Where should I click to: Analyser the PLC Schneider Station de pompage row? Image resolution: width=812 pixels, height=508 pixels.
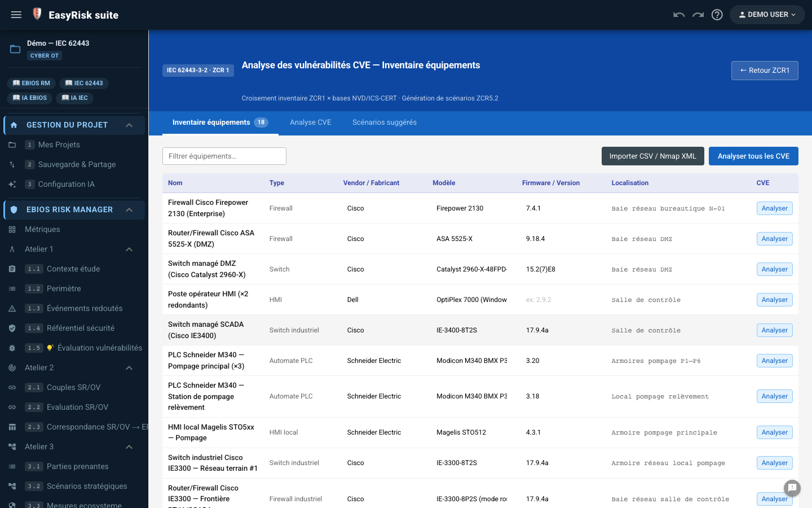[775, 396]
